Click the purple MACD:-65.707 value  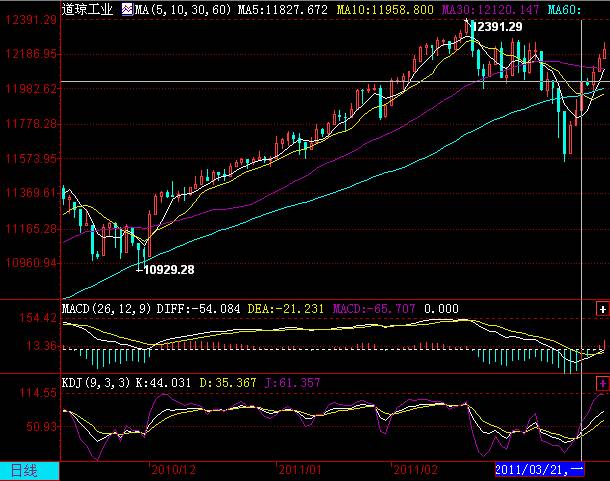coord(374,309)
